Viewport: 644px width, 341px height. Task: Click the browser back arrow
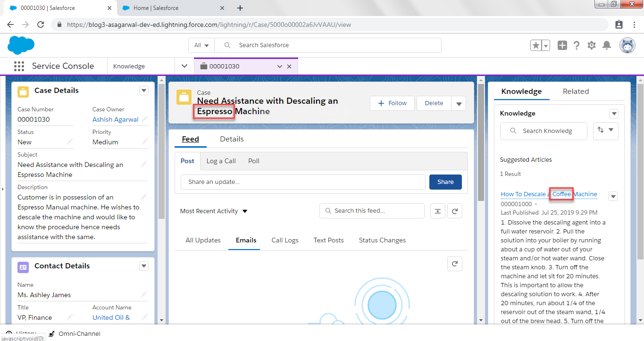[x=10, y=25]
